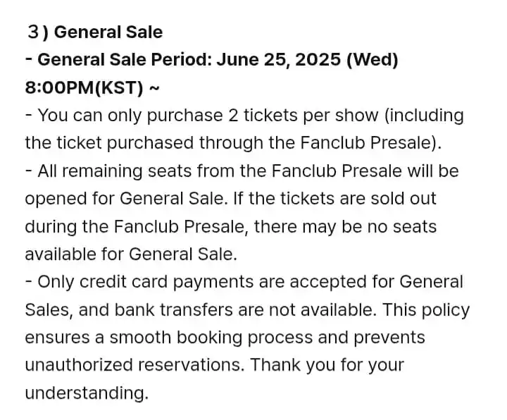Viewport: 507px width, 420px height.
Task: Click the 'unauthorized reservations.' text
Action: click(x=134, y=365)
